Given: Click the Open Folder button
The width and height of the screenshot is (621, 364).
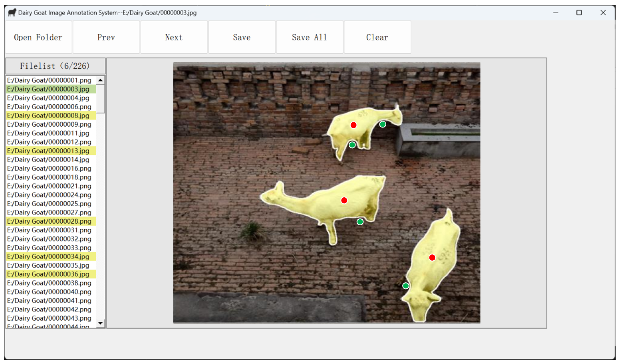Looking at the screenshot, I should point(38,37).
